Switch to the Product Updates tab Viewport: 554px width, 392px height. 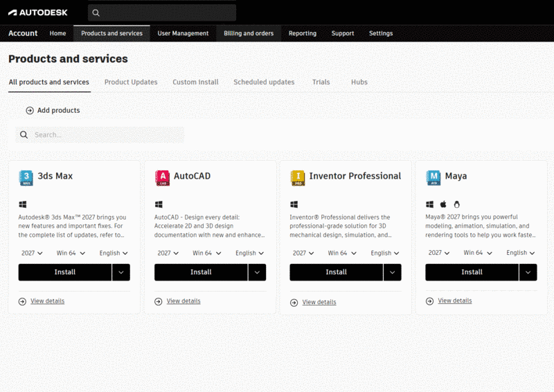tap(131, 82)
